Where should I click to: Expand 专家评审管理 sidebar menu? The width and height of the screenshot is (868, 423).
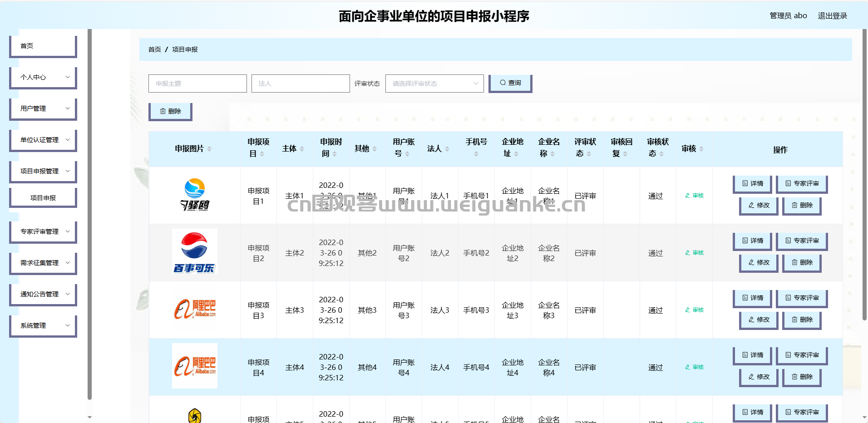pyautogui.click(x=43, y=231)
